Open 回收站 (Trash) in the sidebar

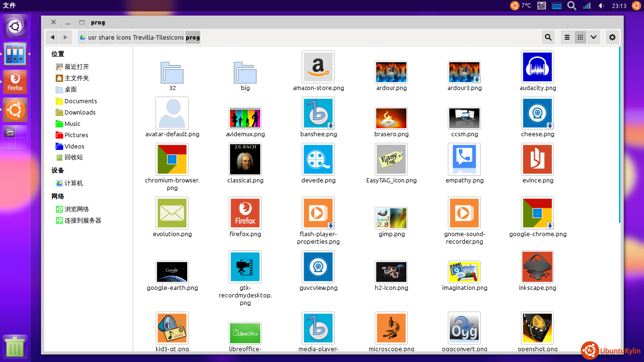[x=74, y=157]
